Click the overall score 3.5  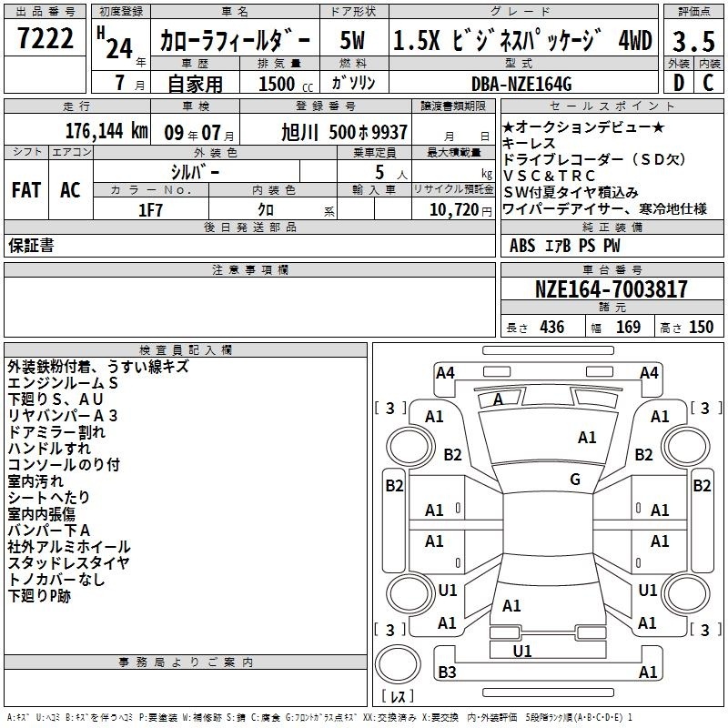[693, 41]
